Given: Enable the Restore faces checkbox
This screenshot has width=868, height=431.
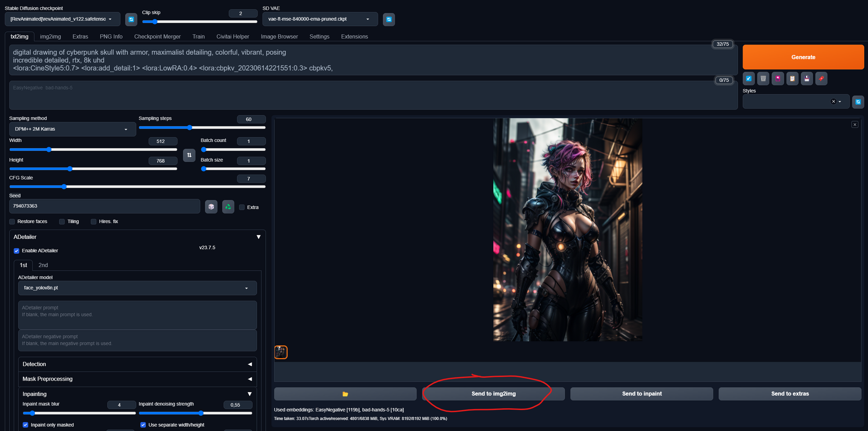Looking at the screenshot, I should point(12,221).
